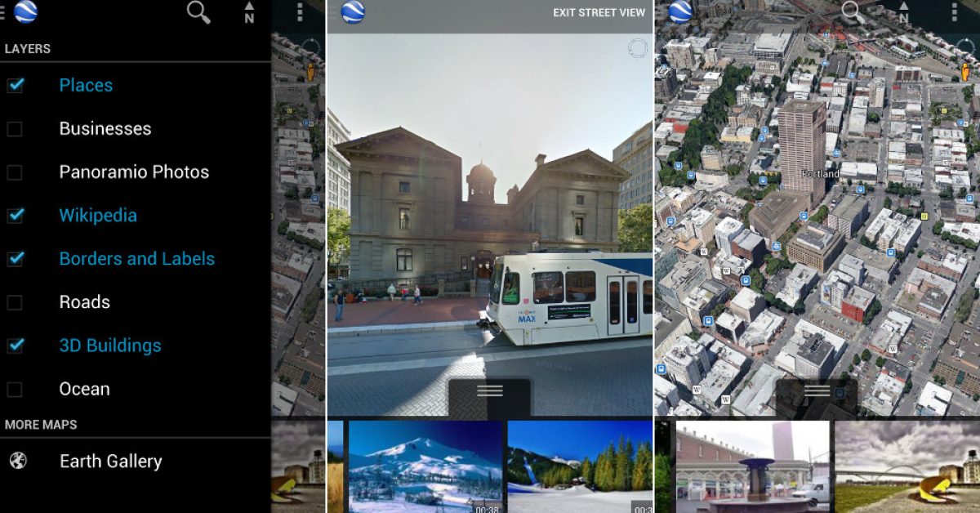Open the snowy mountain peak thumbnail
The height and width of the screenshot is (513, 980).
pyautogui.click(x=425, y=466)
